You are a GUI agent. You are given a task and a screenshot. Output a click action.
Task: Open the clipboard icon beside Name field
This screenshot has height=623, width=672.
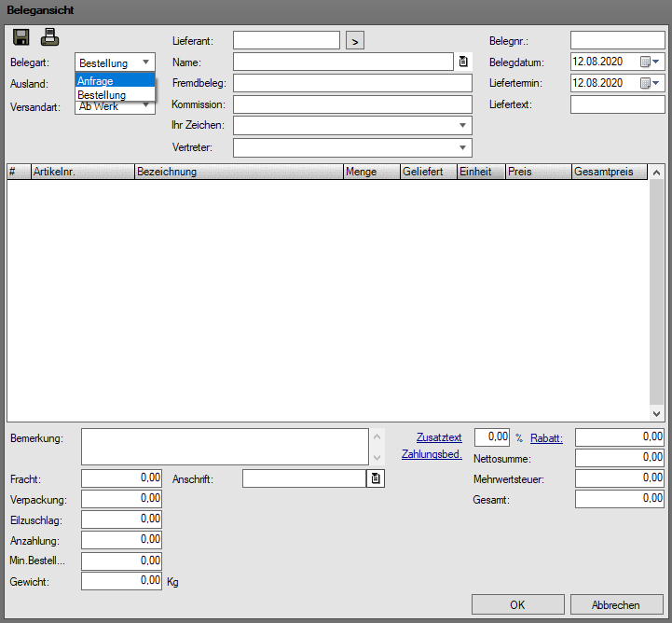463,62
